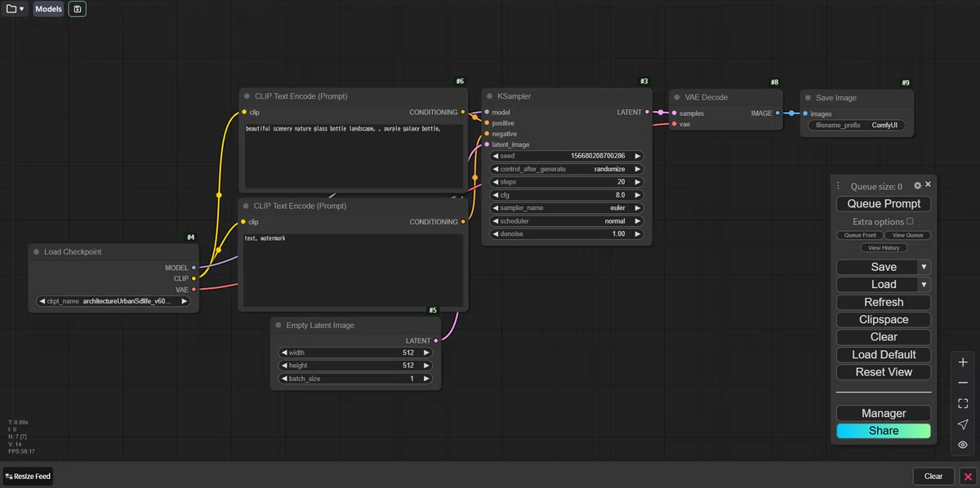Collapse the Load Checkpoint node via its dot

36,252
